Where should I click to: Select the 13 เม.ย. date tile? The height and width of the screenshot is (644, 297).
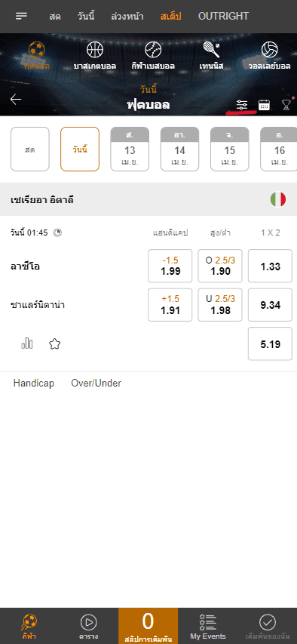pyautogui.click(x=130, y=149)
